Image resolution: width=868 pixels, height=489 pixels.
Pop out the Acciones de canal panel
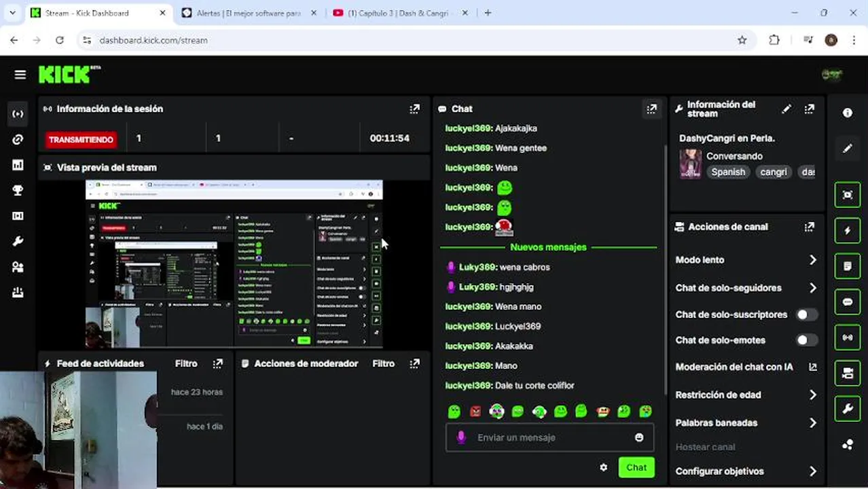(x=809, y=227)
